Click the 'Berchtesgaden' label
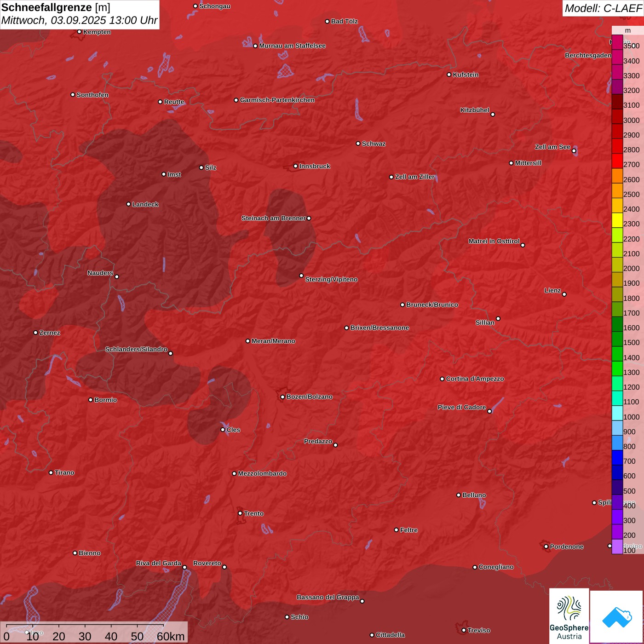Image resolution: width=644 pixels, height=644 pixels. click(588, 55)
